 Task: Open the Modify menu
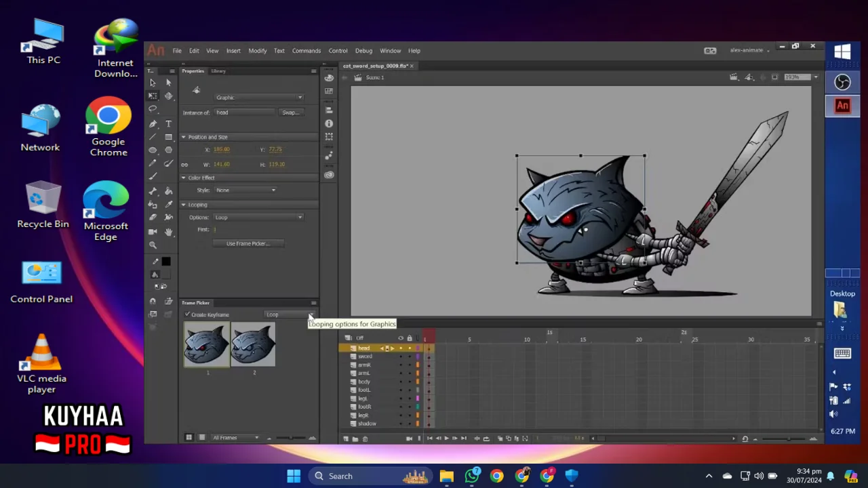pos(257,51)
